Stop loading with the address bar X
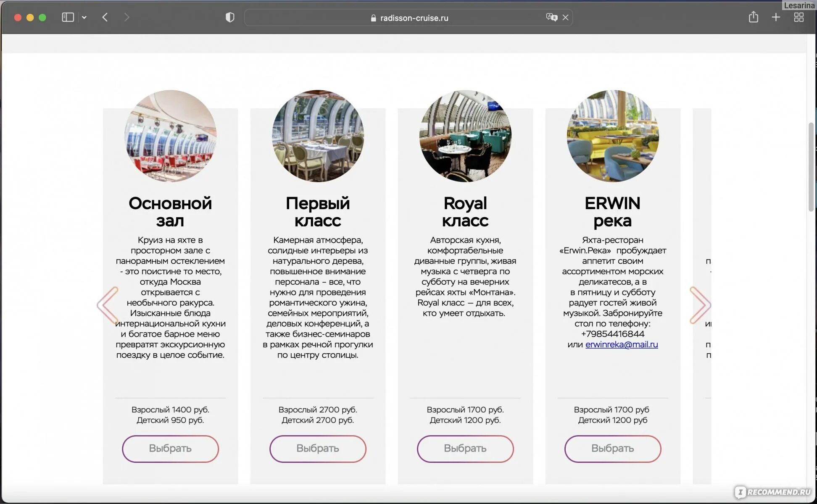817x504 pixels. point(566,17)
